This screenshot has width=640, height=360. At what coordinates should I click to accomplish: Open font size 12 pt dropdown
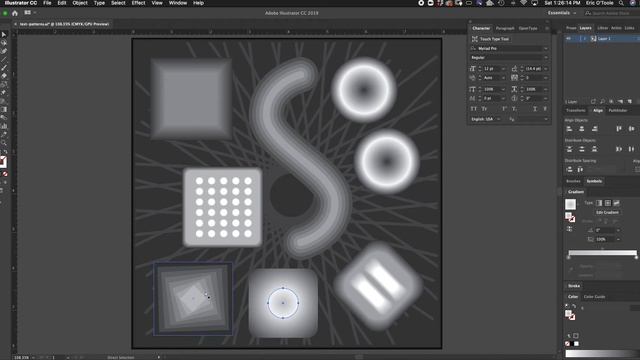pyautogui.click(x=503, y=69)
